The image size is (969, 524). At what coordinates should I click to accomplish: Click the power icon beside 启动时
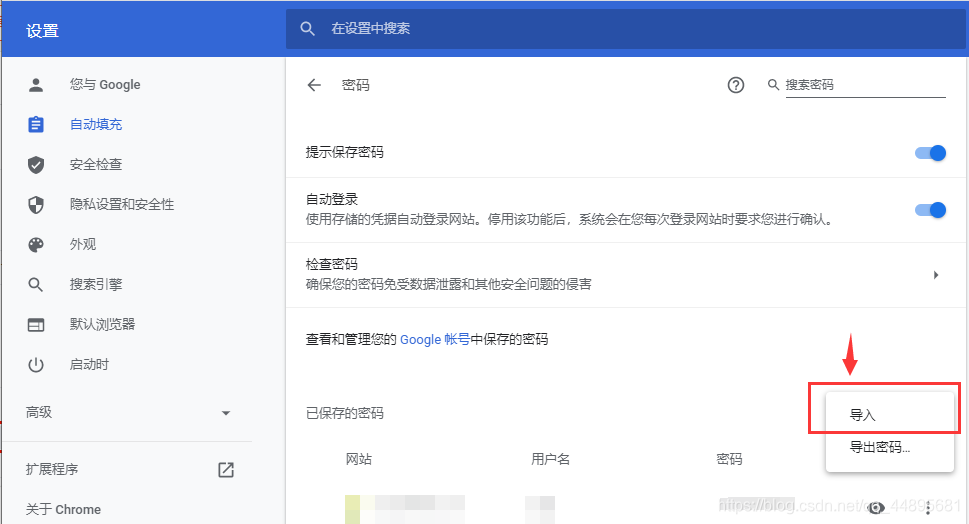pos(36,365)
